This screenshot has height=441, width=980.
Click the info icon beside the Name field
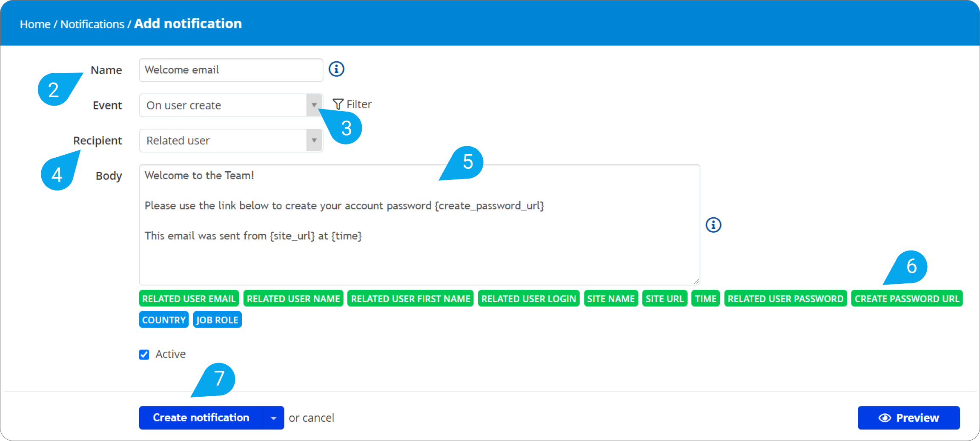tap(336, 69)
